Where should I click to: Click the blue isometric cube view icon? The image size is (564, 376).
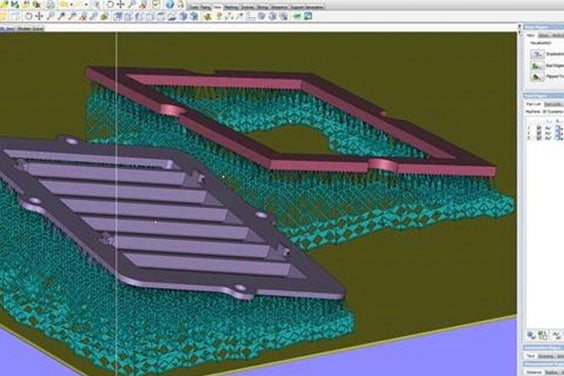183,16
